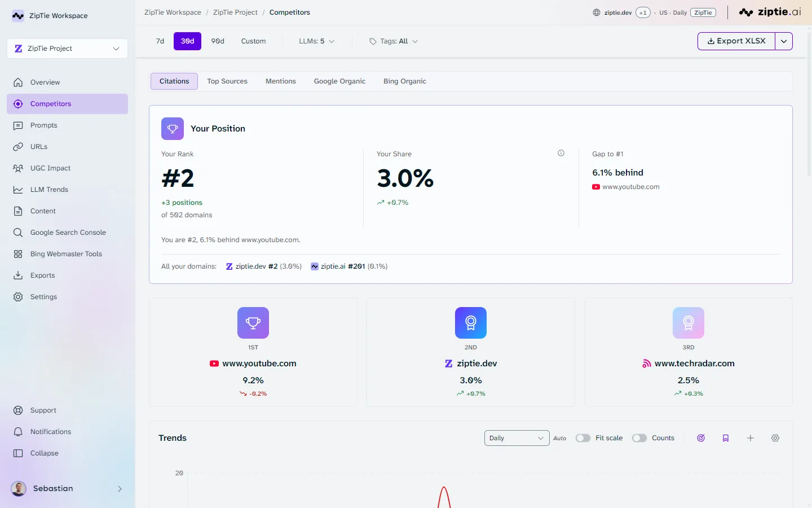The height and width of the screenshot is (508, 812).
Task: Select the 7d time range
Action: coord(160,41)
